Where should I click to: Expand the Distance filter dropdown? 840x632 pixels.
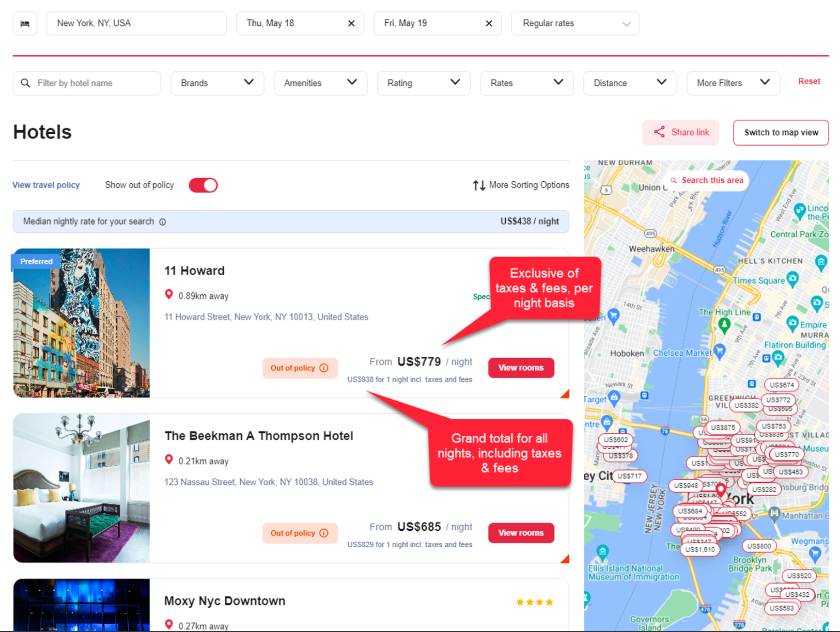630,83
